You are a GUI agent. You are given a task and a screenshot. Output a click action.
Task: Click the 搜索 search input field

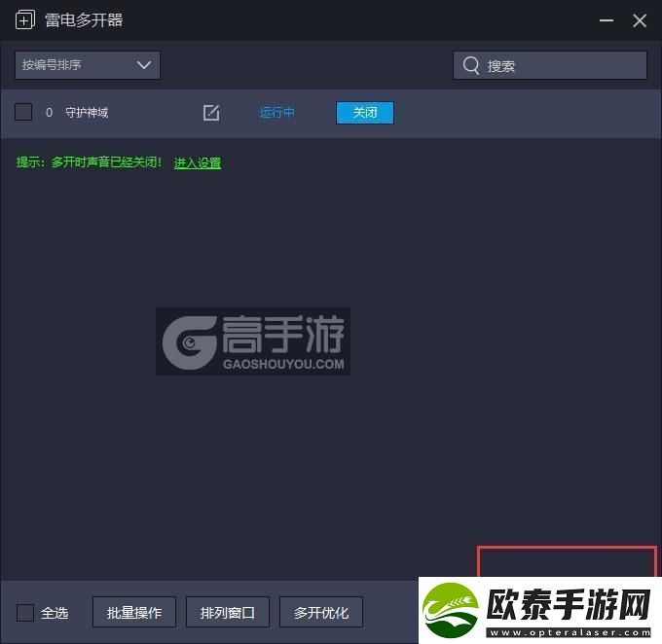[550, 65]
